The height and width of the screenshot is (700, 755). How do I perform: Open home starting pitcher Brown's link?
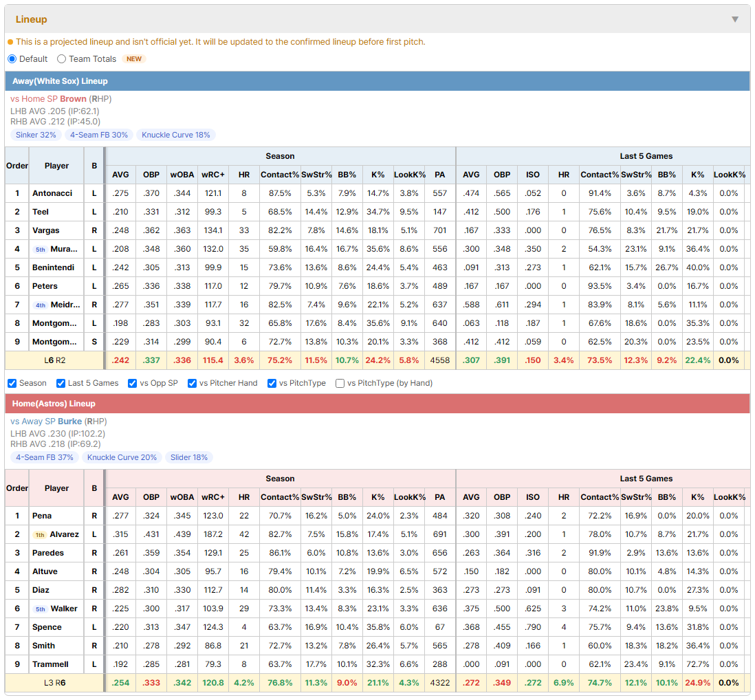coord(73,99)
